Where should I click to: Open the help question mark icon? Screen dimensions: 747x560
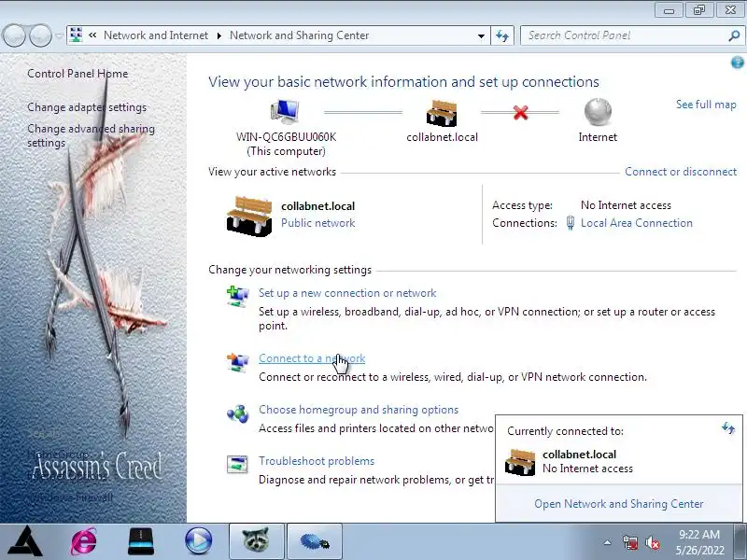(737, 63)
